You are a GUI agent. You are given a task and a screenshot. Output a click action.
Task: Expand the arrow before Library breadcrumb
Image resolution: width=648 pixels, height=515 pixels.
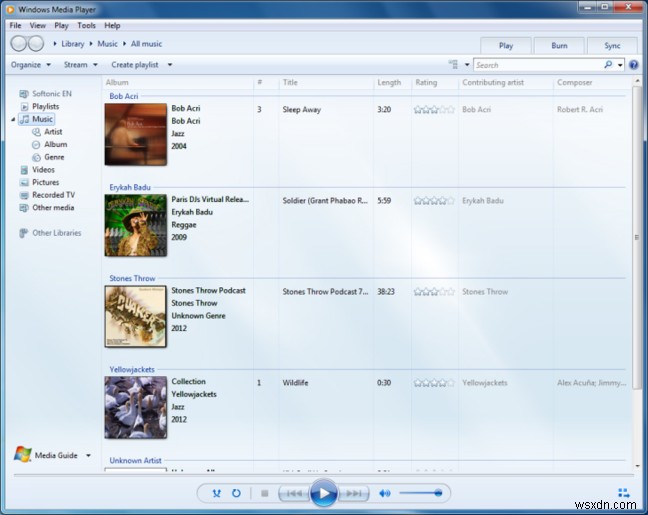click(55, 43)
